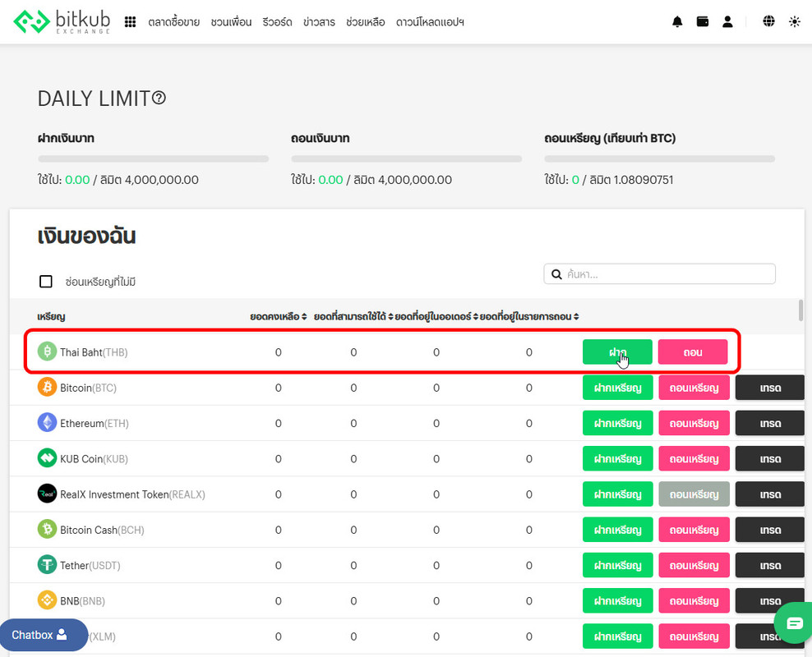This screenshot has width=812, height=657.
Task: Focus the ค้นหา coin search field
Action: point(660,274)
